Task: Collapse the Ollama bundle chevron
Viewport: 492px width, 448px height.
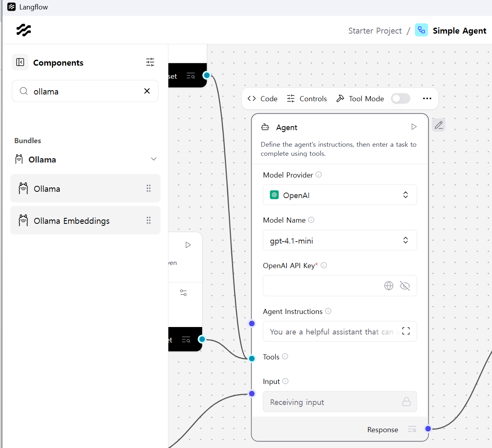Action: [154, 159]
